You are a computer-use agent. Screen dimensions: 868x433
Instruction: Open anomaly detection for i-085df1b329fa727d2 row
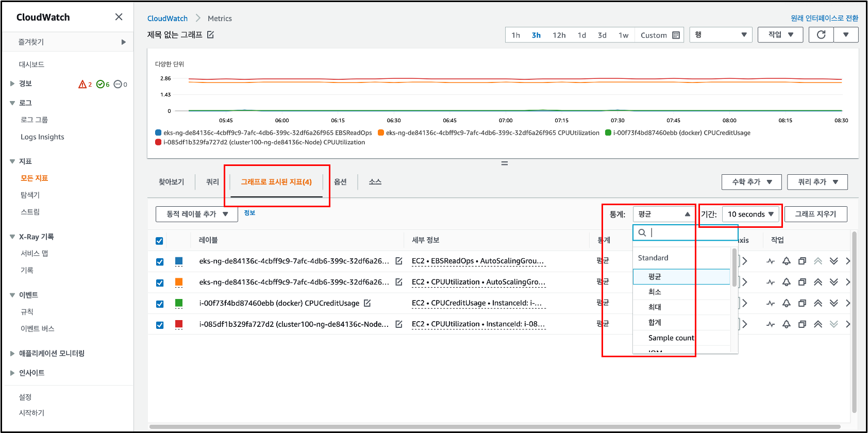771,325
